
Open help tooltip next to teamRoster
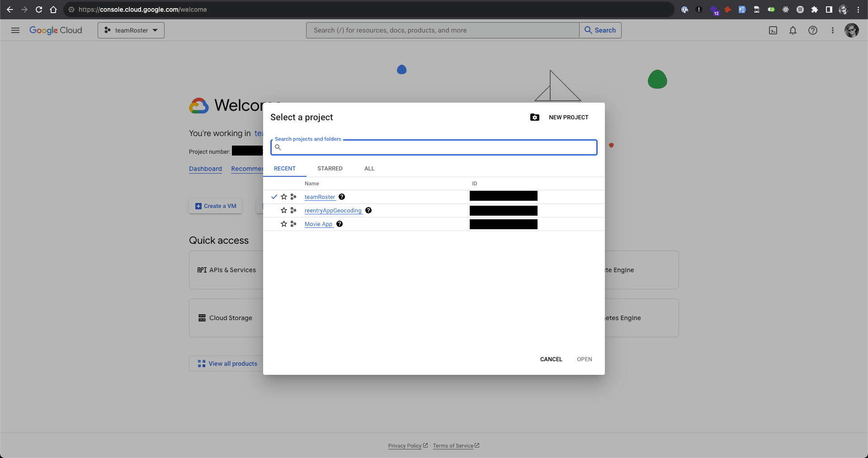tap(342, 197)
